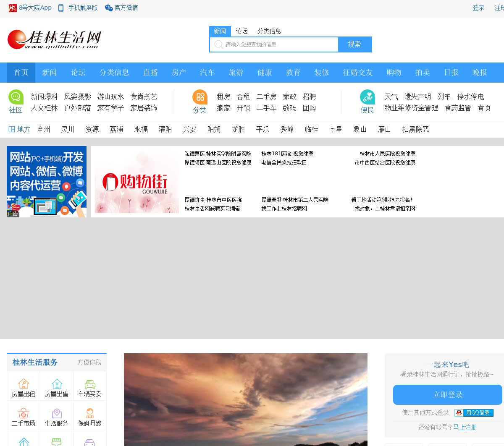Open the 遗失声明 link
504x446 pixels.
pos(417,97)
